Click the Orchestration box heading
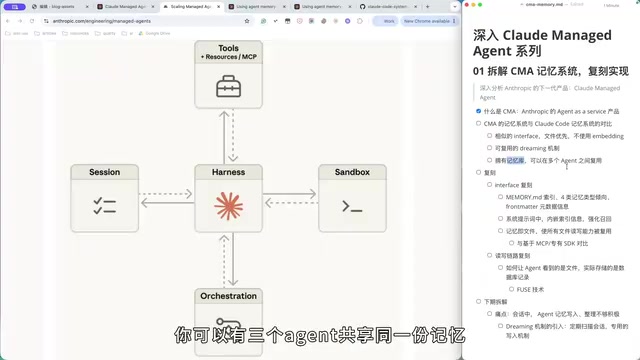Screen dimensions: 640x360 pyautogui.click(x=229, y=296)
